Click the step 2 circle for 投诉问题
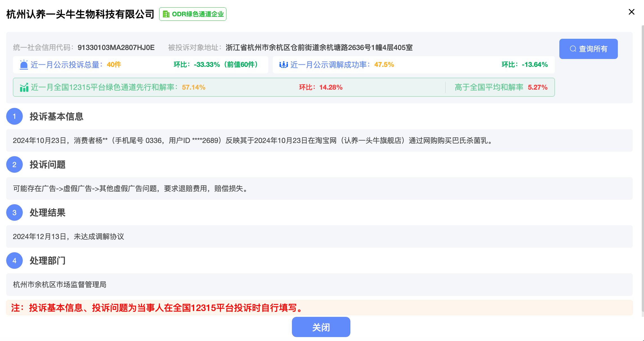The height and width of the screenshot is (341, 644). click(14, 164)
